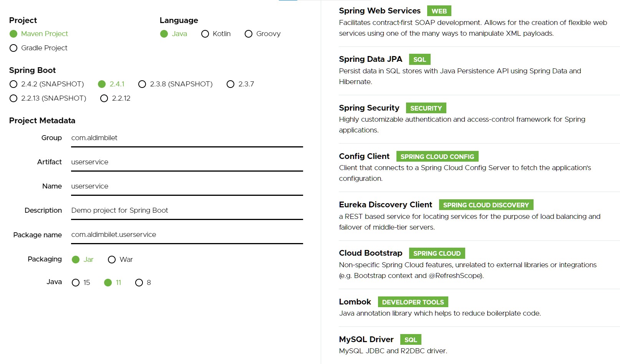The width and height of the screenshot is (620, 364).
Task: Select the Lombok dependency item
Action: [479, 308]
